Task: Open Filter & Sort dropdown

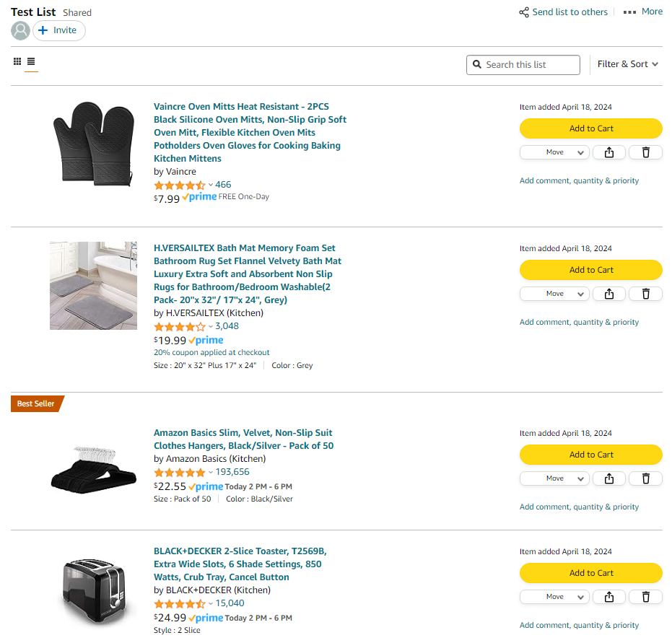Action: pyautogui.click(x=627, y=64)
